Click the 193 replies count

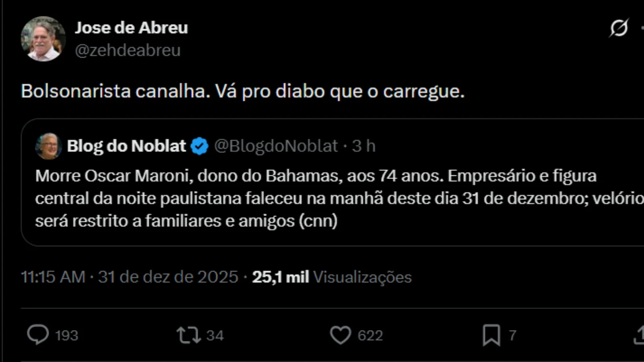tap(66, 335)
